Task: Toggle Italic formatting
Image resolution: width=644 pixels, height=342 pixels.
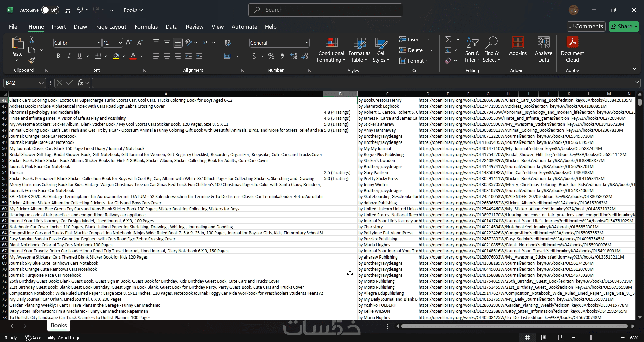Action: coord(69,56)
